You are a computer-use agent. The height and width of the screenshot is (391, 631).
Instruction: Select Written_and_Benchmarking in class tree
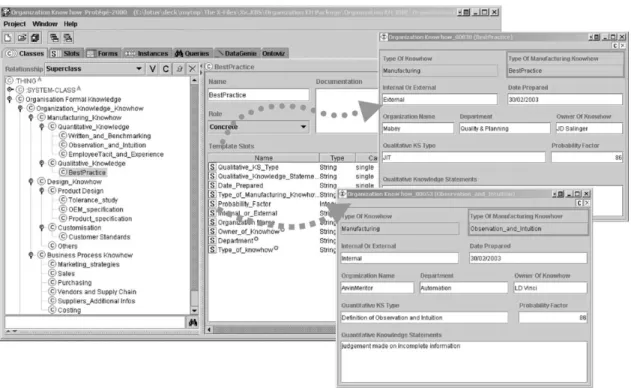click(x=109, y=136)
